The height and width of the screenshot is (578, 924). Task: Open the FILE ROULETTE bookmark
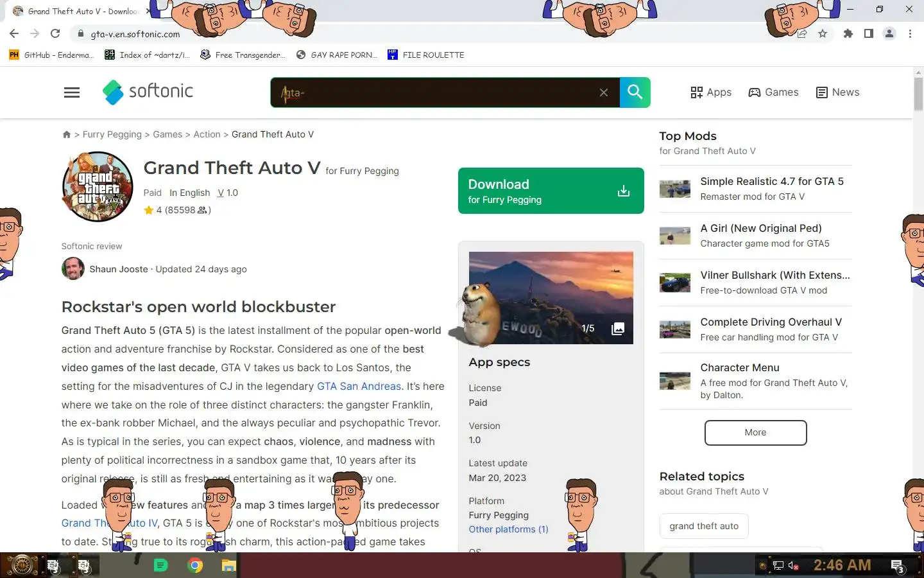(426, 55)
